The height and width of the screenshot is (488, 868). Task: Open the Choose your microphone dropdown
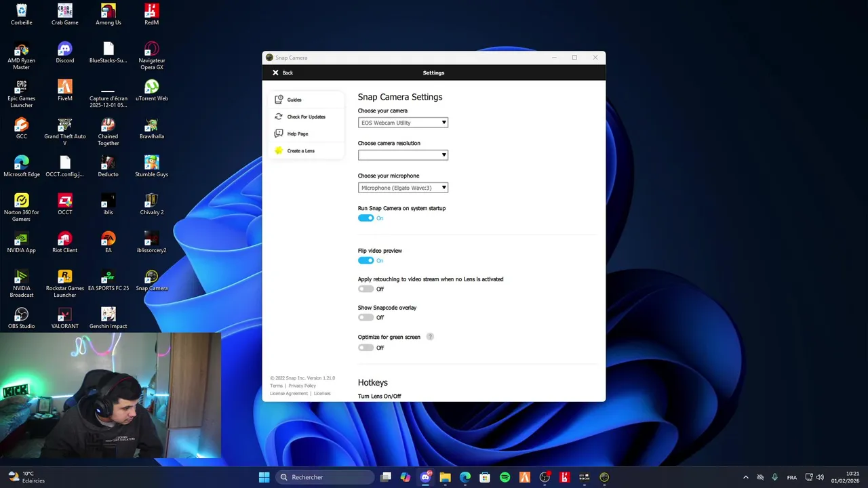(x=403, y=188)
